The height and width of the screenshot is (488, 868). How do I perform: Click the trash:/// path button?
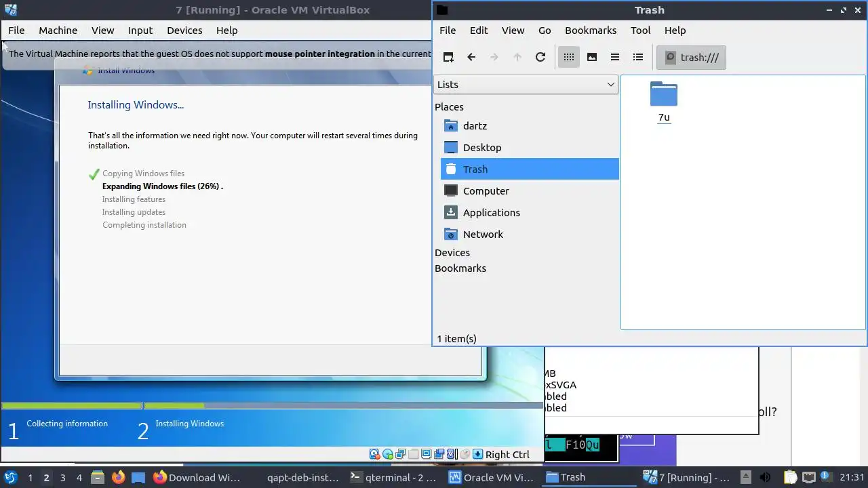click(x=691, y=57)
